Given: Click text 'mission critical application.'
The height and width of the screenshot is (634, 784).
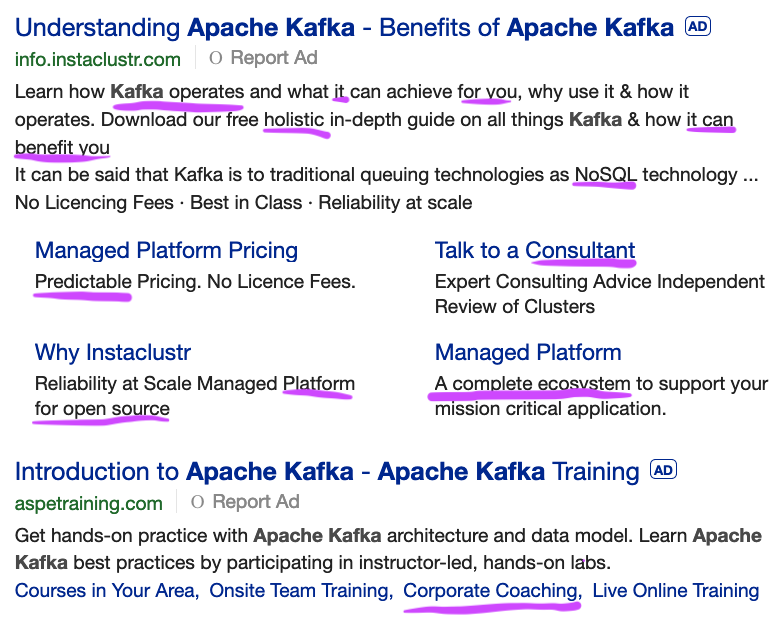Looking at the screenshot, I should (x=550, y=409).
